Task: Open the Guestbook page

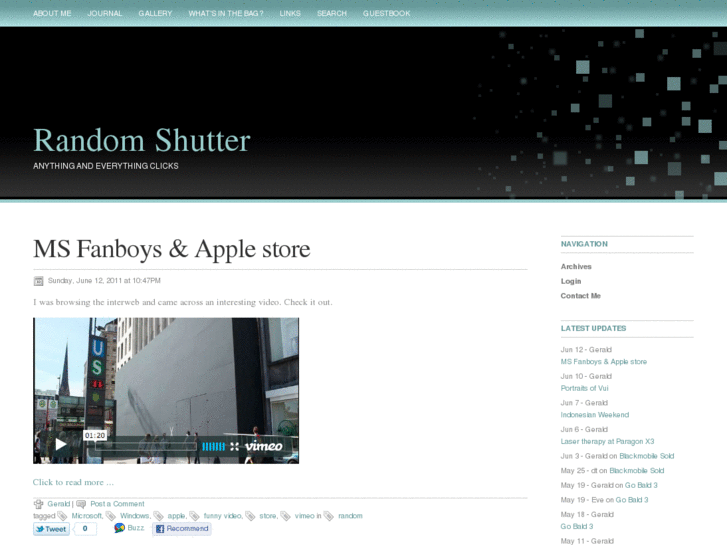Action: (x=387, y=13)
